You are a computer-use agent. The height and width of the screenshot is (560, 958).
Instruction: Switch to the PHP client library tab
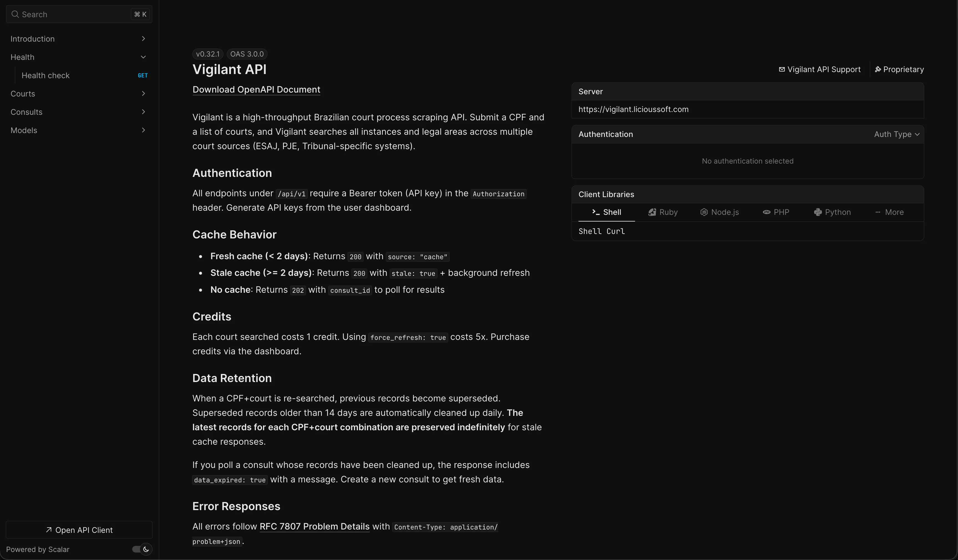click(x=776, y=212)
